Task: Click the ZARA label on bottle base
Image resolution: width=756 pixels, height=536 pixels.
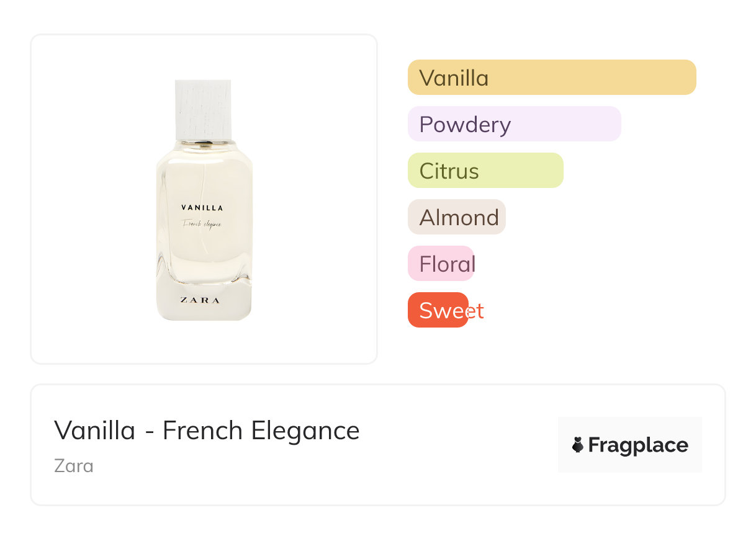Action: [200, 300]
